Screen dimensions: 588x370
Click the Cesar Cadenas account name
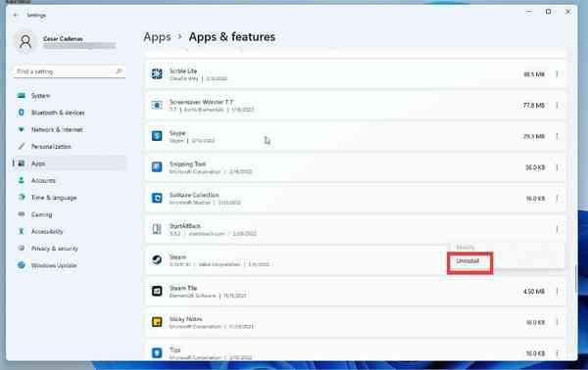pyautogui.click(x=63, y=38)
